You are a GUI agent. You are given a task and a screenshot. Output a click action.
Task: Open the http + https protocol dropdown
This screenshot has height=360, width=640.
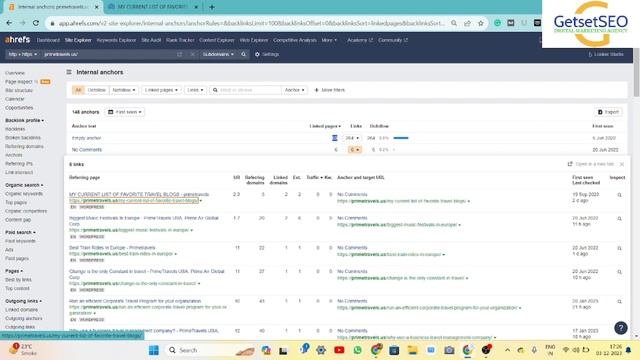point(23,54)
